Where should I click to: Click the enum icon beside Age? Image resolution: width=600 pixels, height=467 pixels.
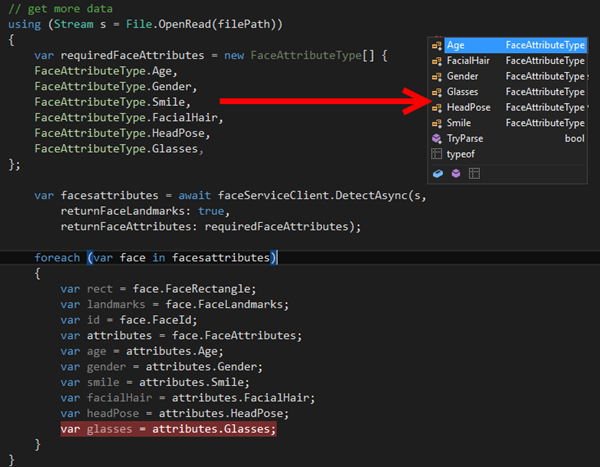tap(437, 46)
